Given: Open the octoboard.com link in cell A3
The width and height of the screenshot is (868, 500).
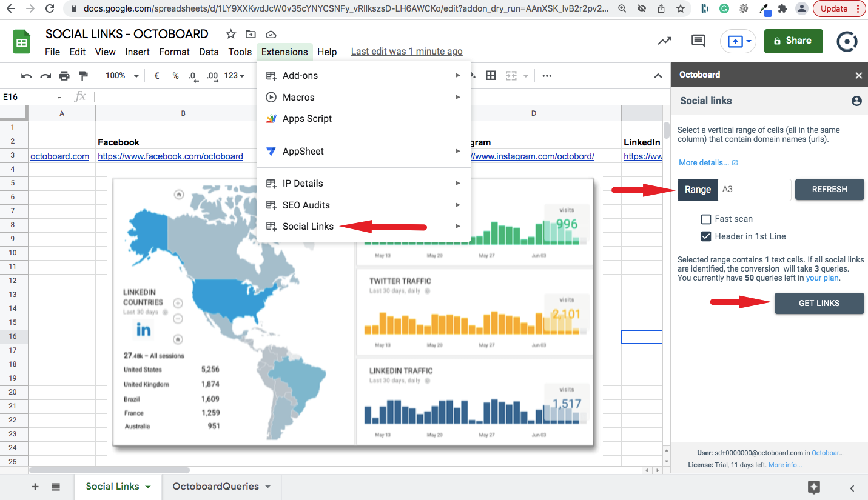Looking at the screenshot, I should tap(59, 156).
